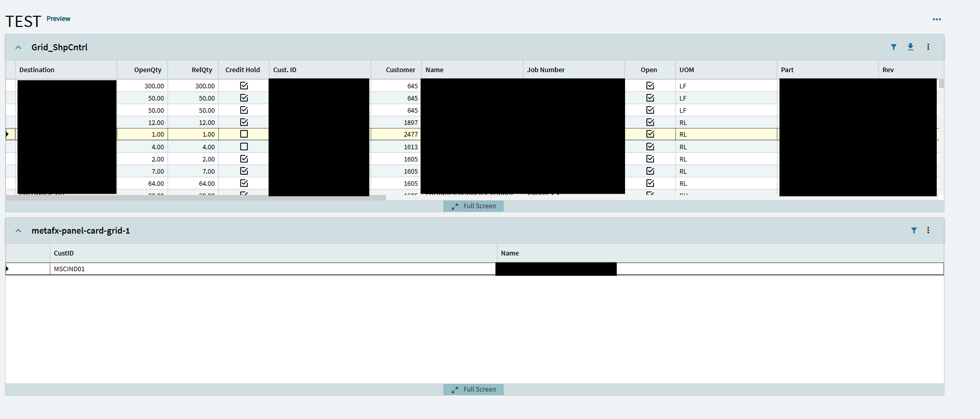Open the Grid_ShpCntrl grid options kebab menu
The width and height of the screenshot is (980, 419).
click(928, 47)
